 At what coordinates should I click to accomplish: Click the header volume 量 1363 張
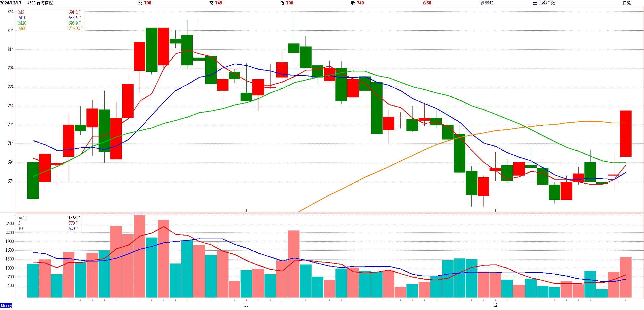544,3
